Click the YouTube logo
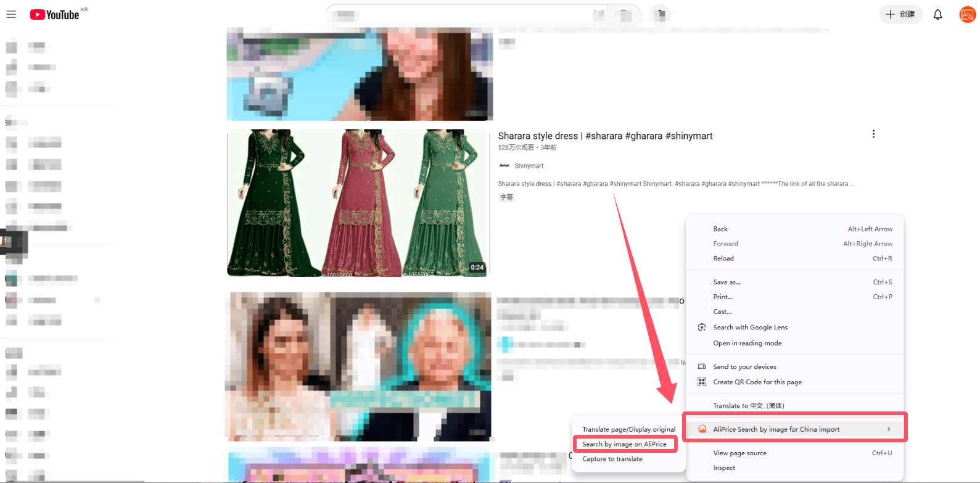980x483 pixels. pos(55,14)
